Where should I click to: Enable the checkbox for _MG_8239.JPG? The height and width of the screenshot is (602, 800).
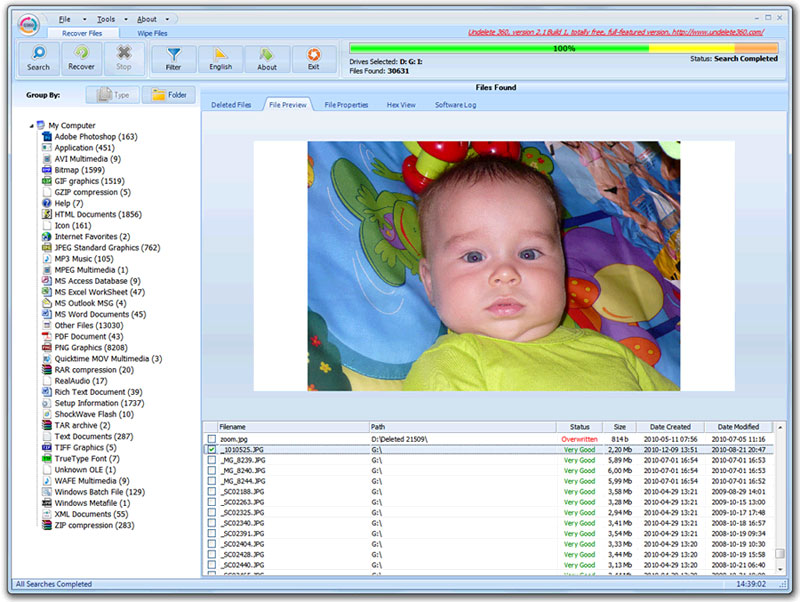coord(210,457)
